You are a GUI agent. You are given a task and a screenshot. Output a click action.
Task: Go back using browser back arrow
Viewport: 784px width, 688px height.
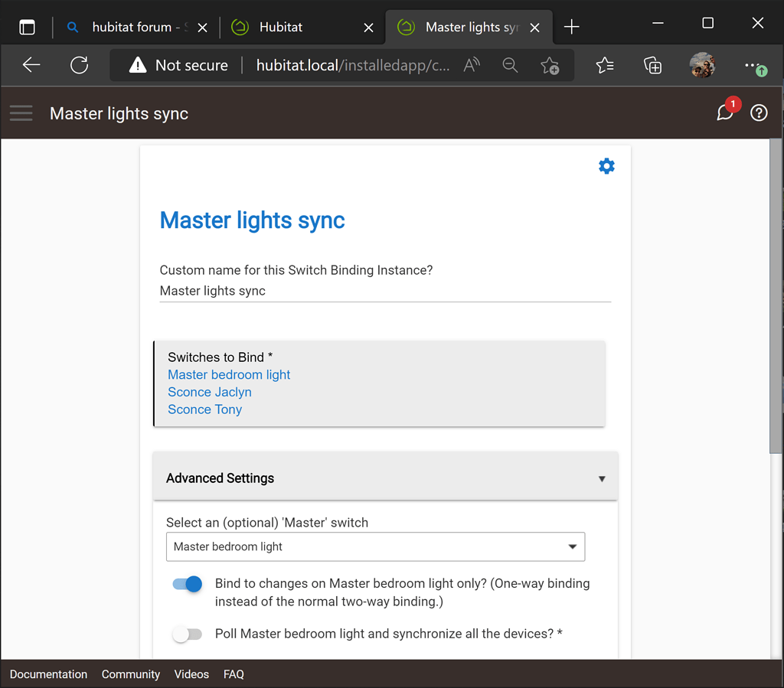pos(31,65)
